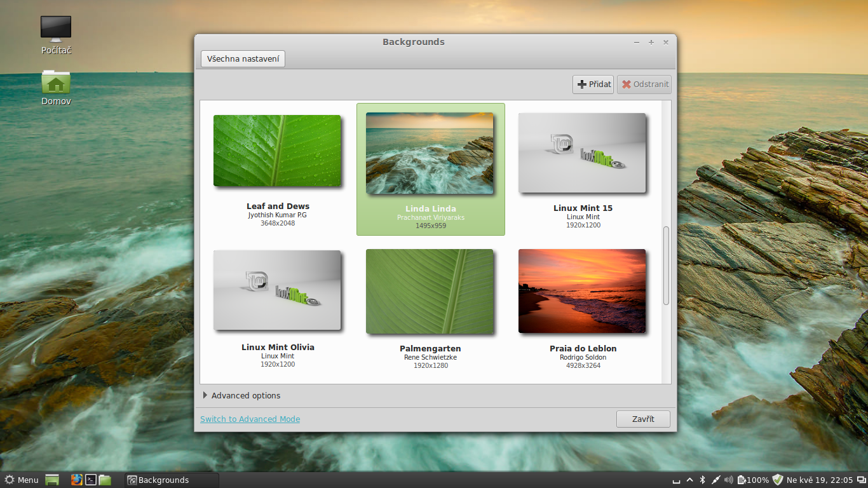The image size is (868, 488).
Task: Open the Mint Menu
Action: click(21, 480)
